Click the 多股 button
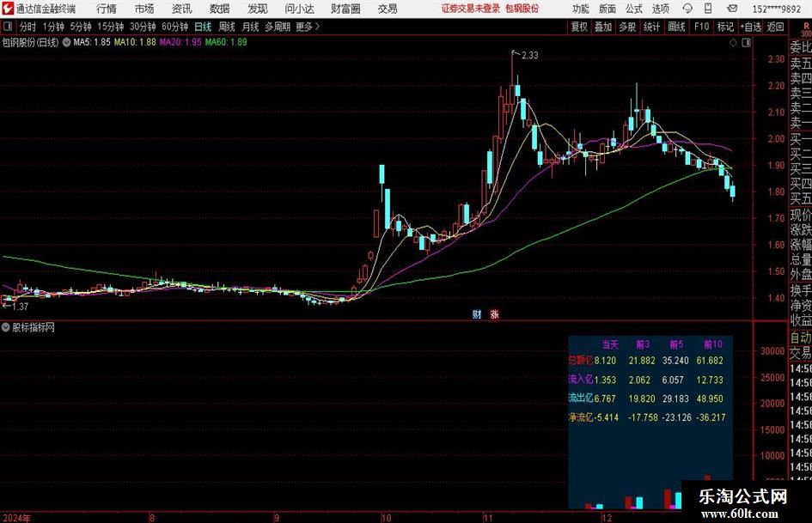This screenshot has width=812, height=523. 627,27
